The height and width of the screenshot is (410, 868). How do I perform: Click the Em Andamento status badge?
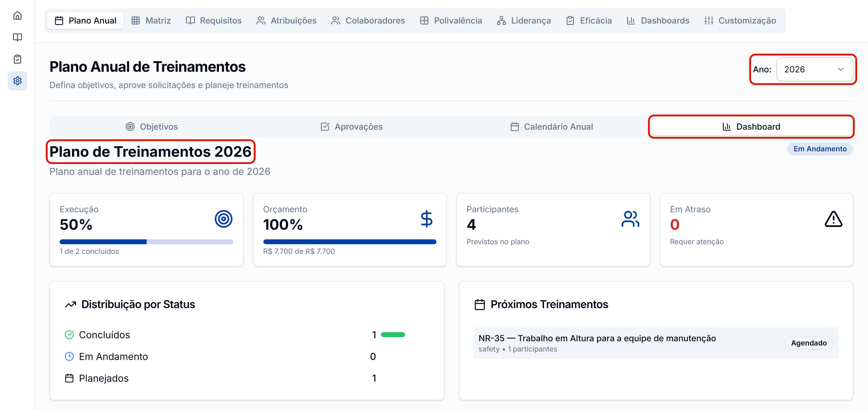pyautogui.click(x=820, y=149)
